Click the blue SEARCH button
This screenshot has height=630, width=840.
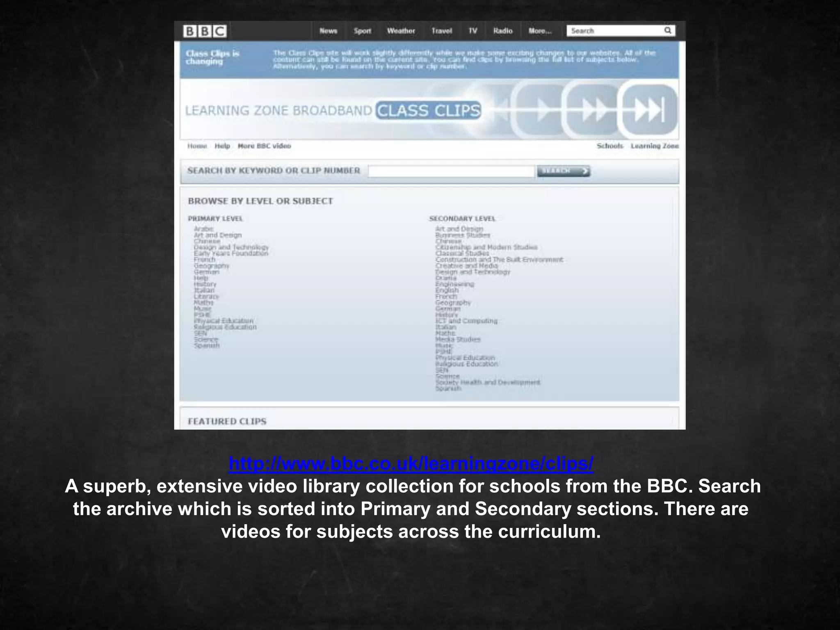564,171
